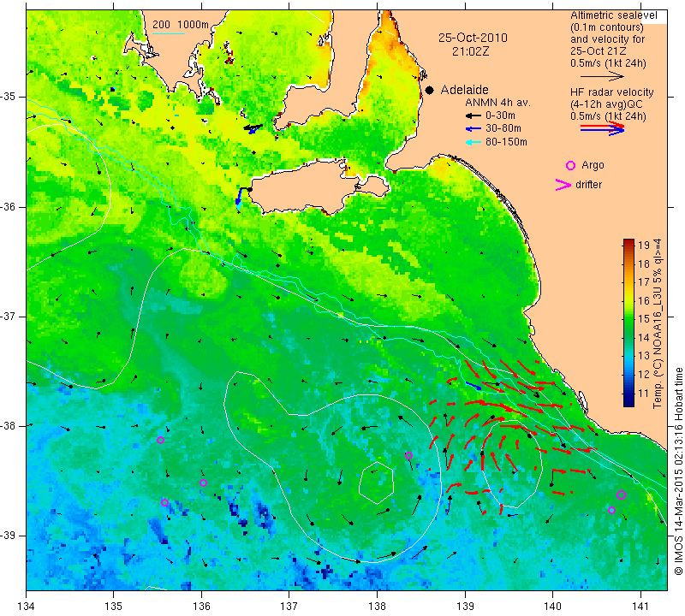Click the Argo float marker west of 136 near -38
Screen dimensions: 685x616
tap(160, 440)
